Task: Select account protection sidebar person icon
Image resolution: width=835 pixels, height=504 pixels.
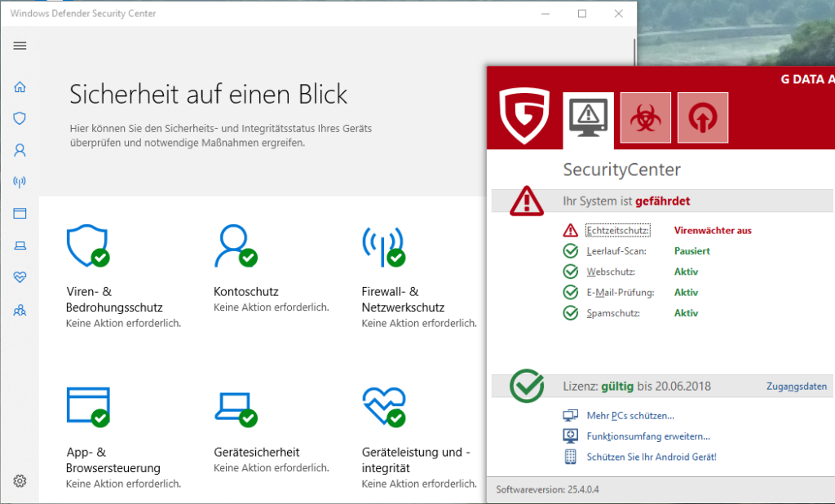Action: point(20,150)
